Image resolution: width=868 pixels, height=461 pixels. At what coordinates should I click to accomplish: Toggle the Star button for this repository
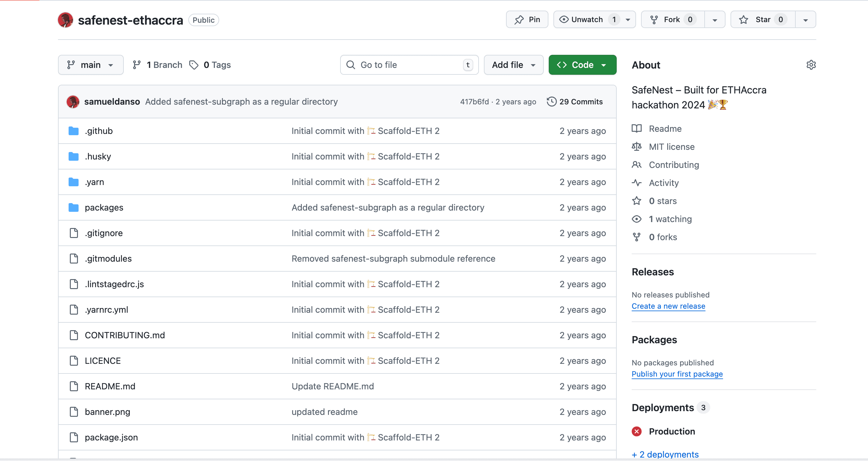(x=763, y=20)
